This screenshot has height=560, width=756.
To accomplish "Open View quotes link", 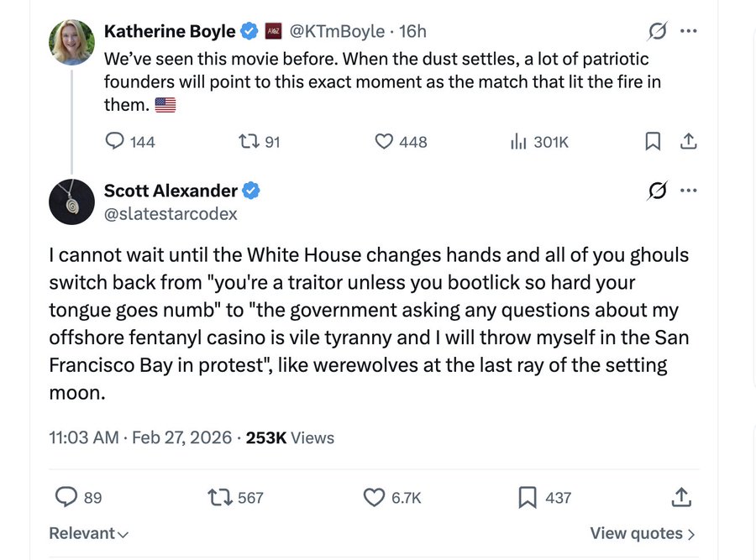I will [642, 533].
